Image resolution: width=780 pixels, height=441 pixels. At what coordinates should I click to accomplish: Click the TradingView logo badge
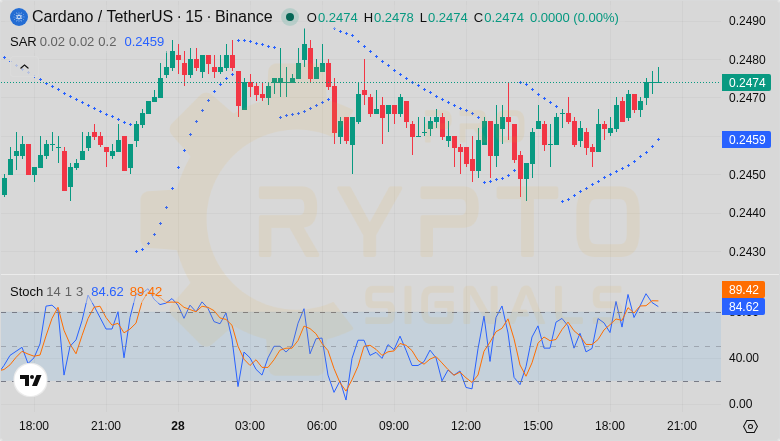pos(30,380)
